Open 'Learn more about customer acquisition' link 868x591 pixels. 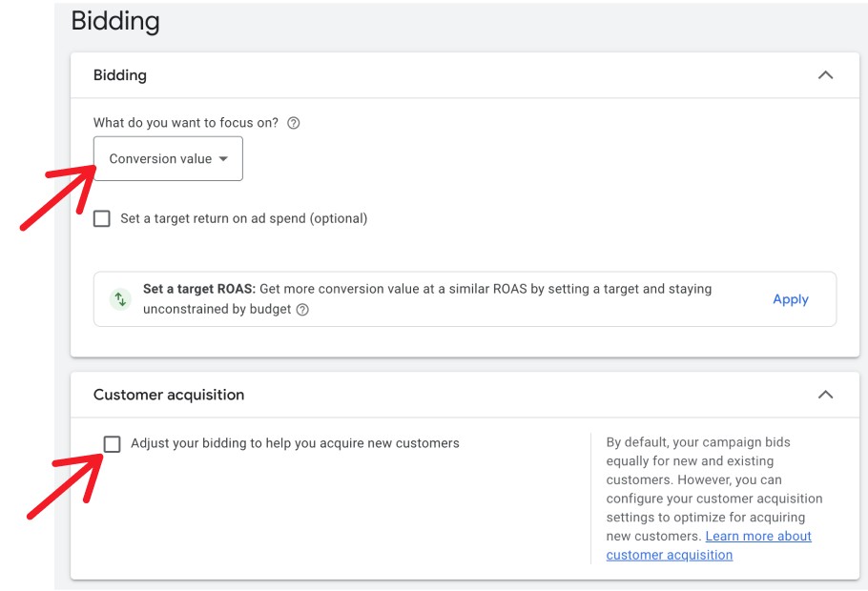coord(758,537)
